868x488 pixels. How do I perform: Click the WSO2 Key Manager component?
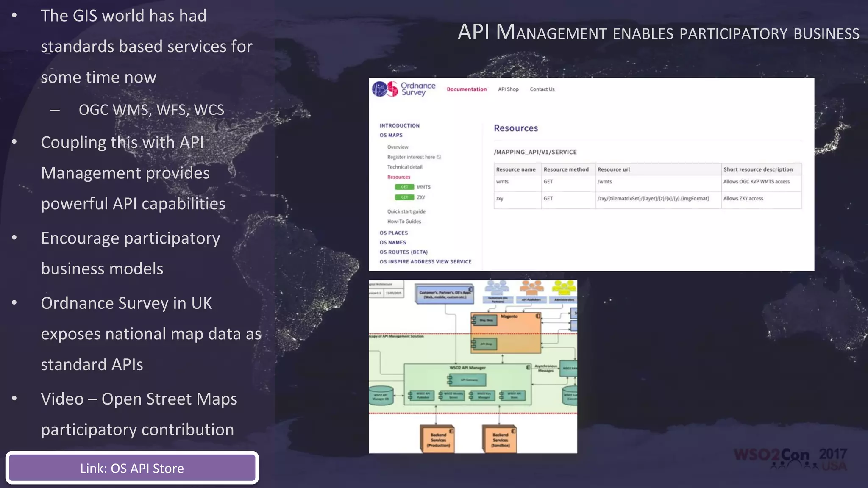click(483, 396)
